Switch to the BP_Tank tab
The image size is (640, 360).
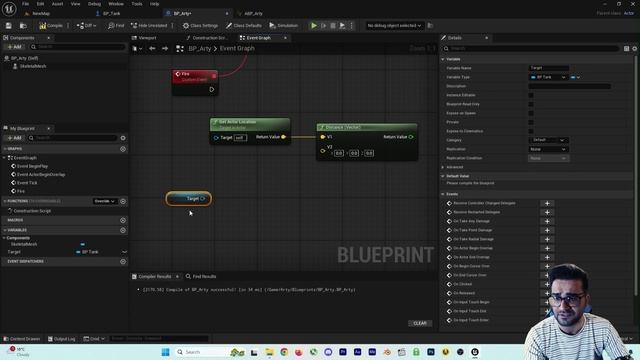(111, 13)
